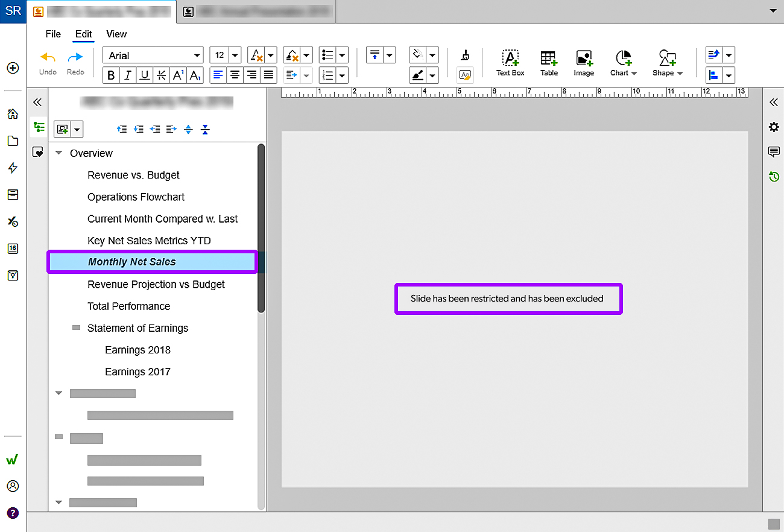Screen dimensions: 784x532
Task: Toggle italic formatting
Action: click(128, 75)
